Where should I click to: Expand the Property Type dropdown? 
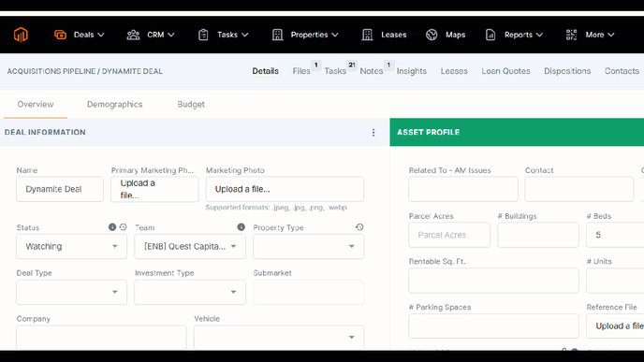pyautogui.click(x=309, y=246)
